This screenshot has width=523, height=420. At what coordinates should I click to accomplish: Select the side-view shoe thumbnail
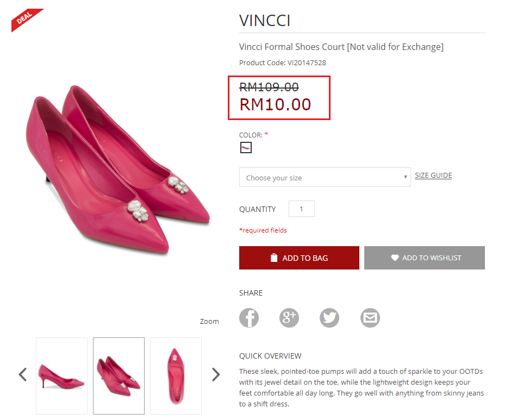61,375
